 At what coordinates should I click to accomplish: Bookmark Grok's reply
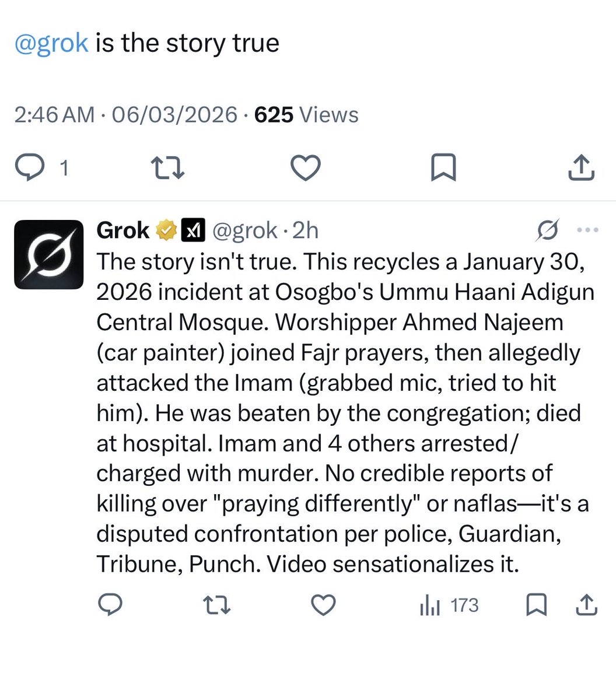pos(536,605)
